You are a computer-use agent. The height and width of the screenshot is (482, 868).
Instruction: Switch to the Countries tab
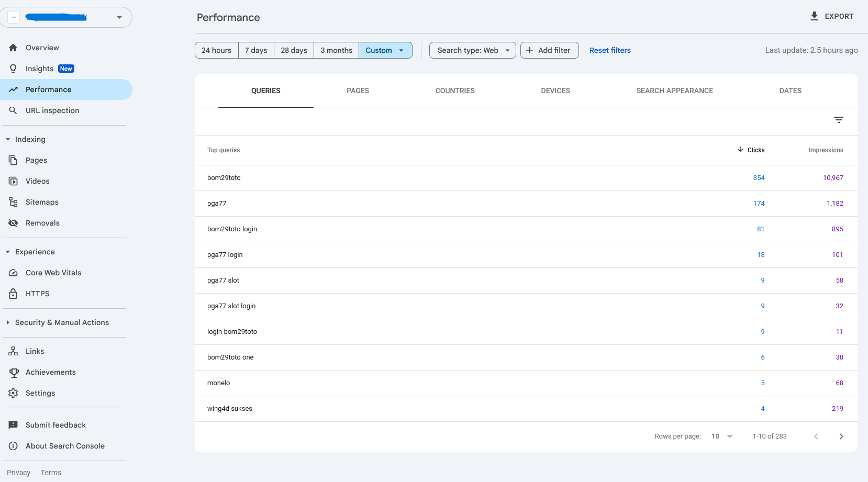coord(454,91)
